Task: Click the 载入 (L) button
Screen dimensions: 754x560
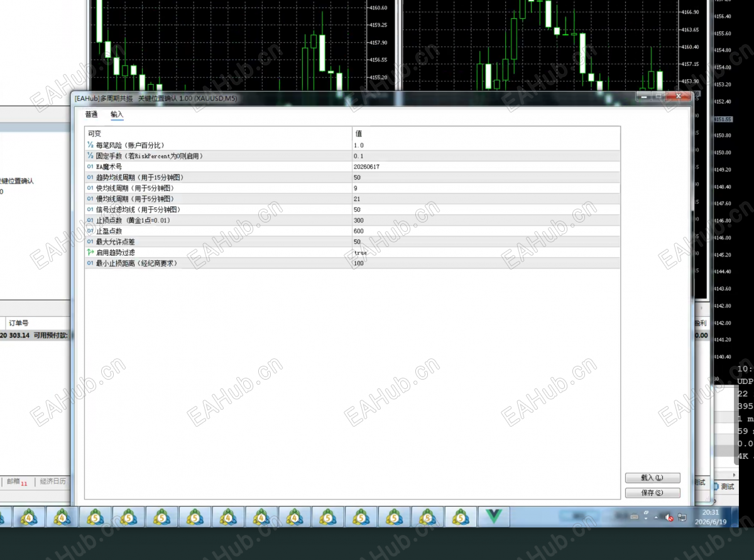Action: click(x=653, y=478)
